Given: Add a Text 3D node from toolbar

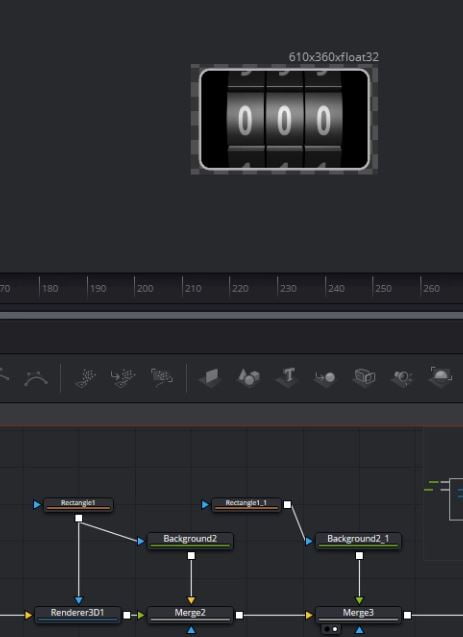Looking at the screenshot, I should click(x=287, y=378).
